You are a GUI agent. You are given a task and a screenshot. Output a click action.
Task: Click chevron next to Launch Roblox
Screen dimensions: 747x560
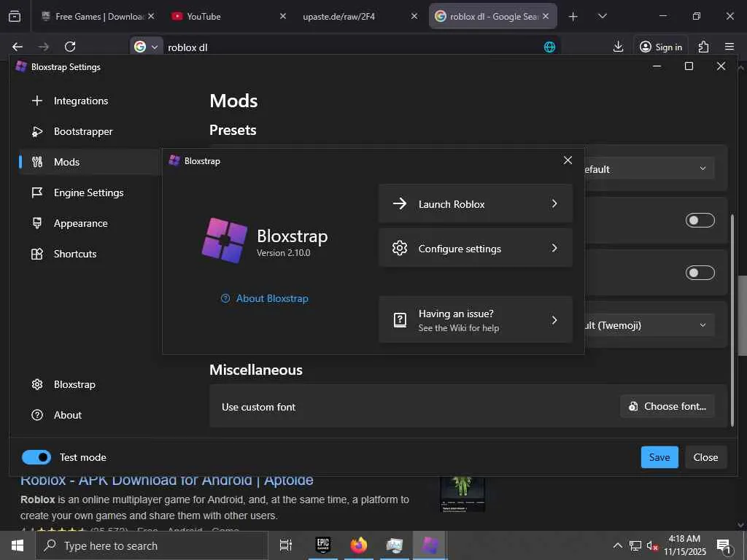[554, 204]
